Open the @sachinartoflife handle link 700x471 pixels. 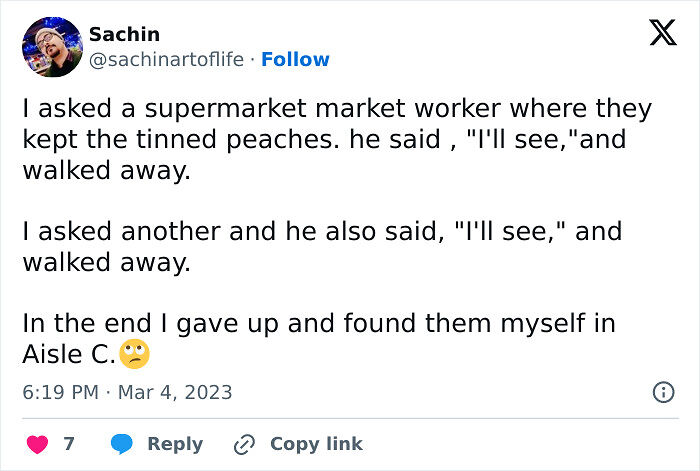tap(166, 60)
